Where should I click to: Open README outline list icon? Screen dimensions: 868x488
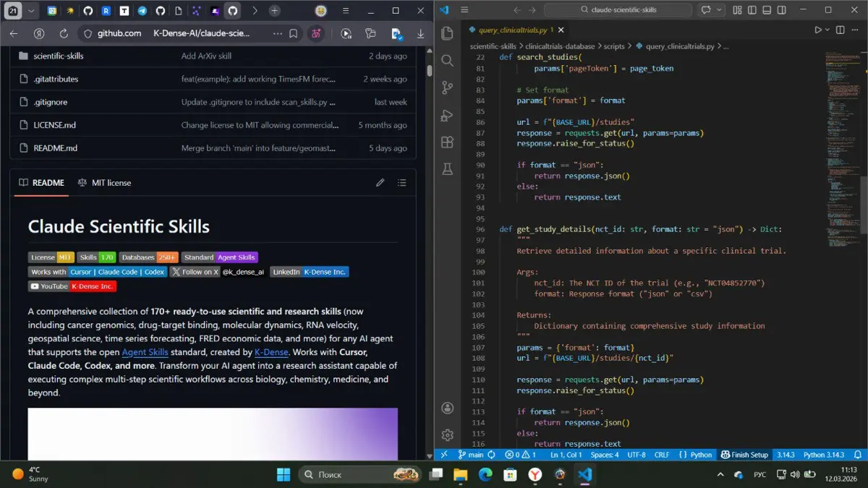tap(401, 183)
